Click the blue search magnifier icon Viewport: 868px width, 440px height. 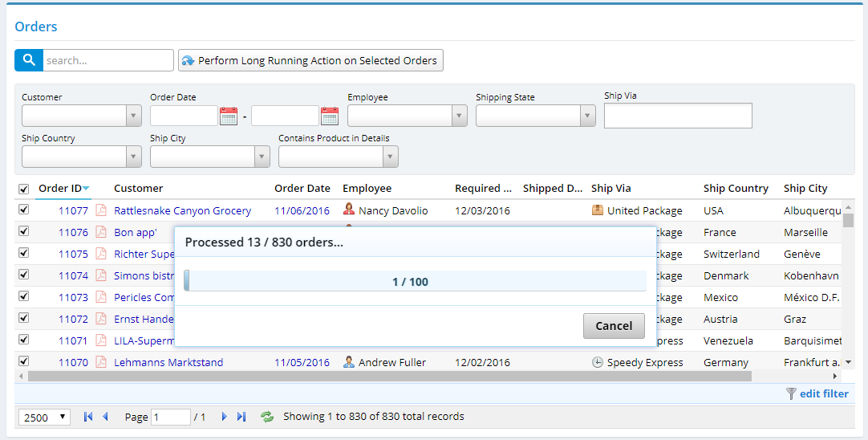click(x=29, y=60)
